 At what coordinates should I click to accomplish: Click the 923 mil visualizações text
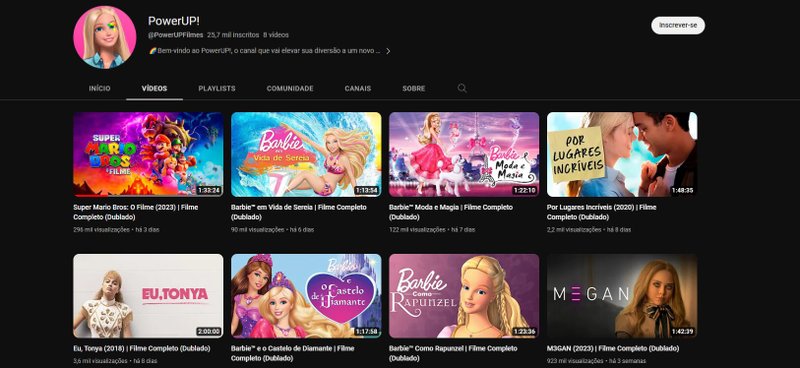click(x=575, y=361)
